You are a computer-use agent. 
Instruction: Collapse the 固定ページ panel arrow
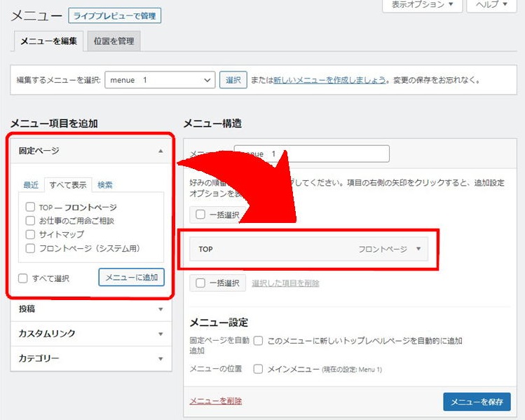coord(161,151)
